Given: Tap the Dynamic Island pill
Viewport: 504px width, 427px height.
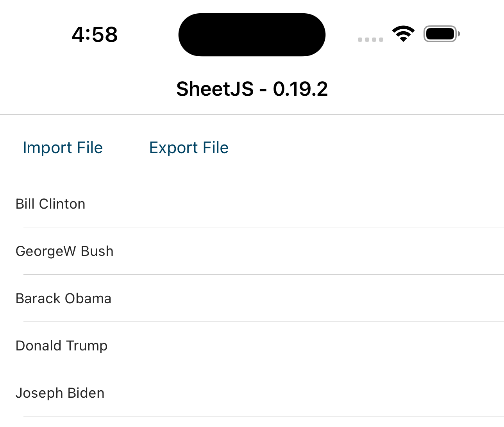Looking at the screenshot, I should 252,35.
